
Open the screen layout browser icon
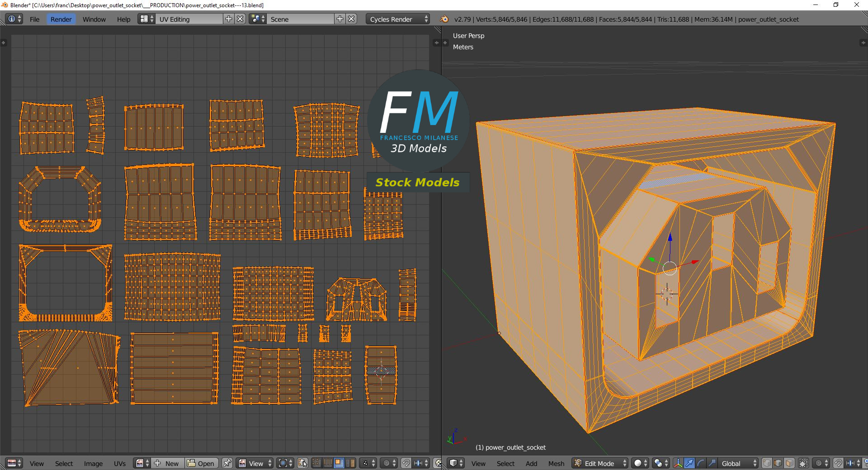[146, 19]
